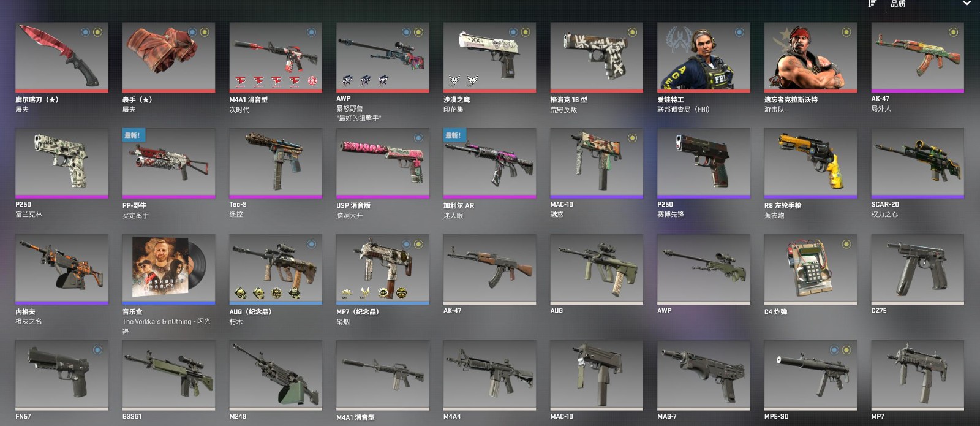This screenshot has height=426, width=980.
Task: Click the 遗忘者克拉斯沃特 agent name label
Action: [x=791, y=99]
